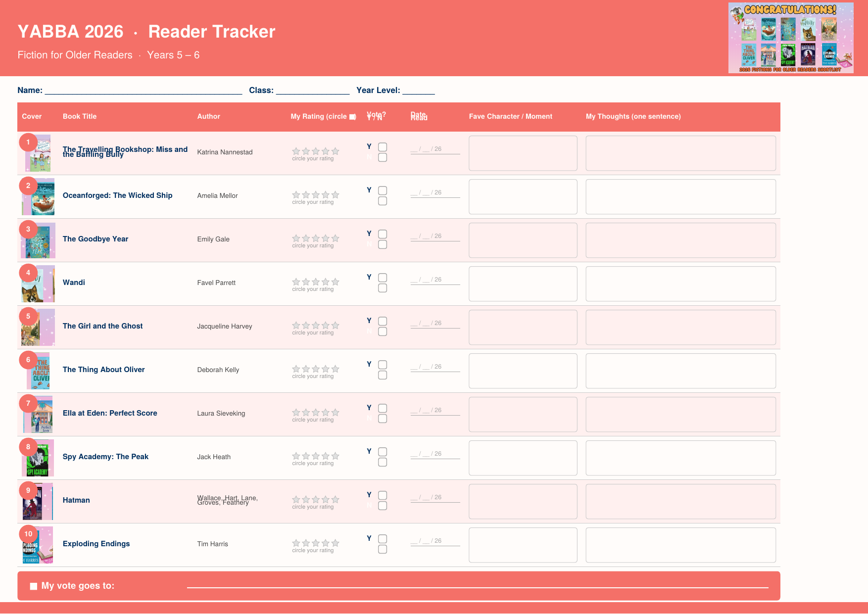The image size is (868, 614).
Task: Click the Name line to fill it in
Action: 144,91
